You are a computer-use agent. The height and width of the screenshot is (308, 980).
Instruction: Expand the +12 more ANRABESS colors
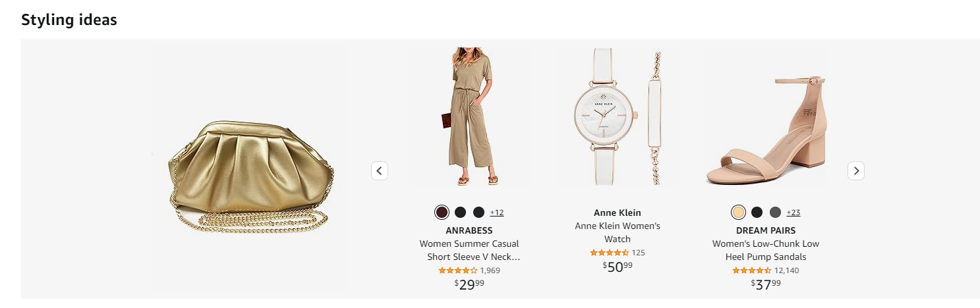coord(497,213)
